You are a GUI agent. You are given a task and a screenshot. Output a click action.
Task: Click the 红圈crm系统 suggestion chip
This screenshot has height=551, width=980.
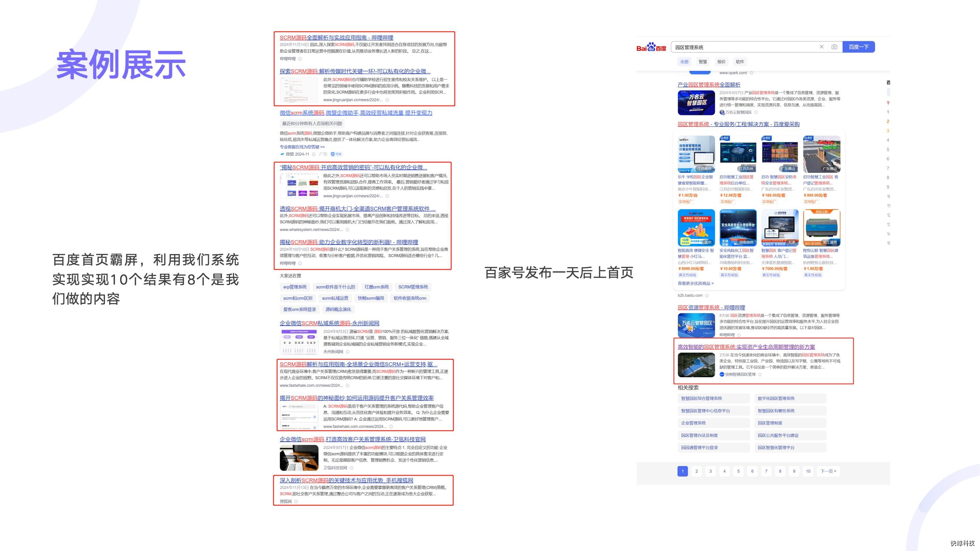377,287
